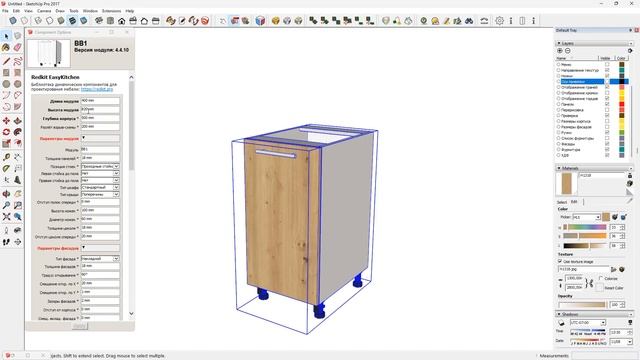This screenshot has height=360, width=640.
Task: Select the Push/Pull tool
Action: tap(18, 121)
